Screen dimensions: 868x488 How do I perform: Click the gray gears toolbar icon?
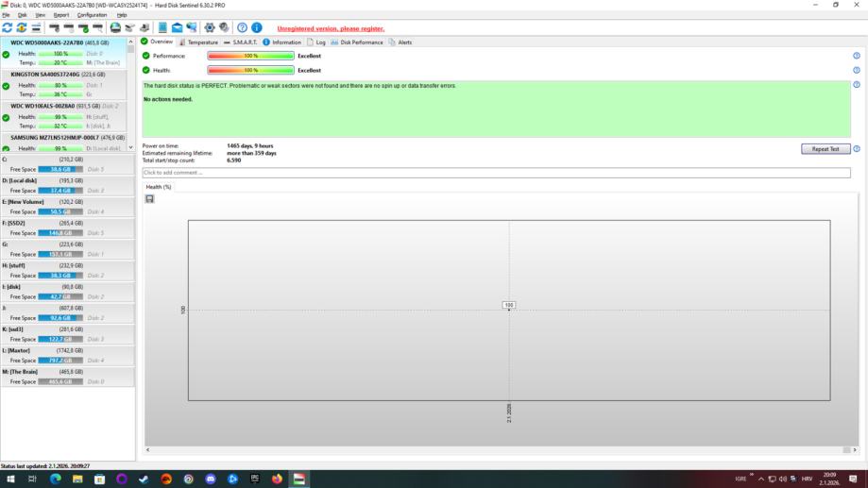224,27
